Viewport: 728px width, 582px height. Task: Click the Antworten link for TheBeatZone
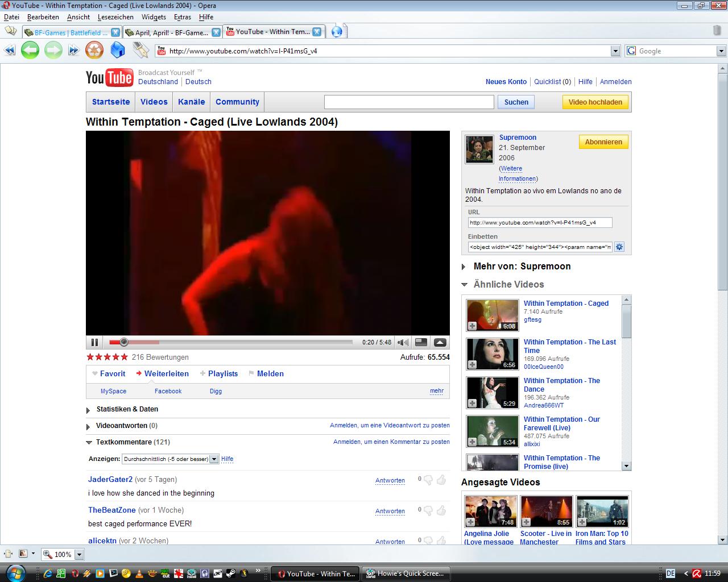(390, 511)
